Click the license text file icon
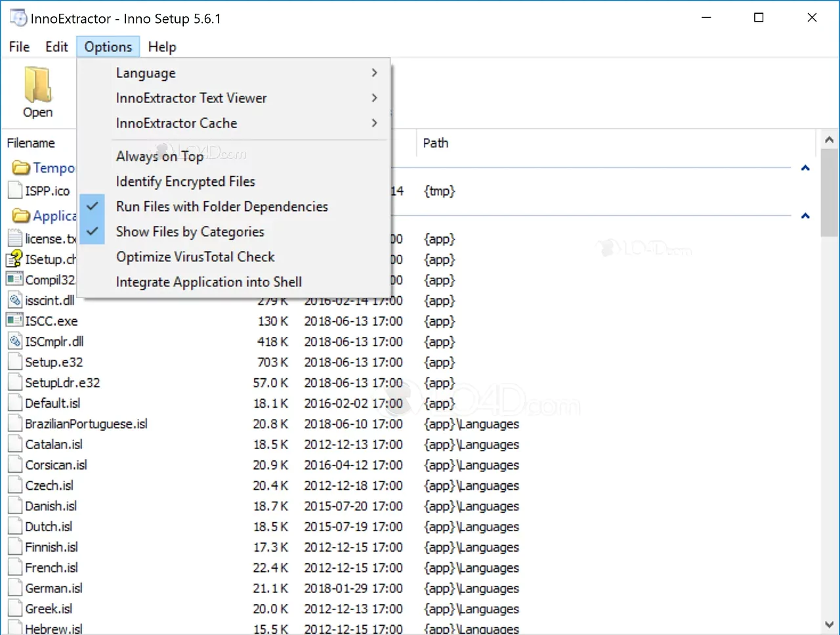Image resolution: width=840 pixels, height=635 pixels. tap(14, 238)
